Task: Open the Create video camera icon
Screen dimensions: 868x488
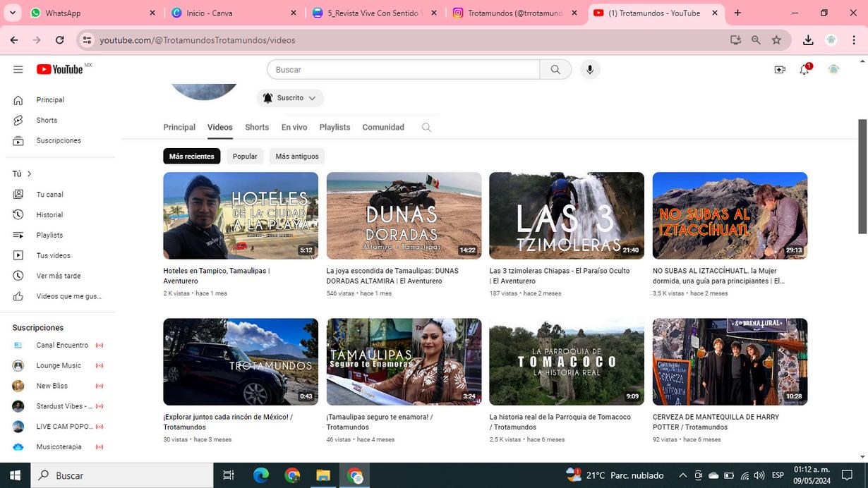Action: [780, 69]
